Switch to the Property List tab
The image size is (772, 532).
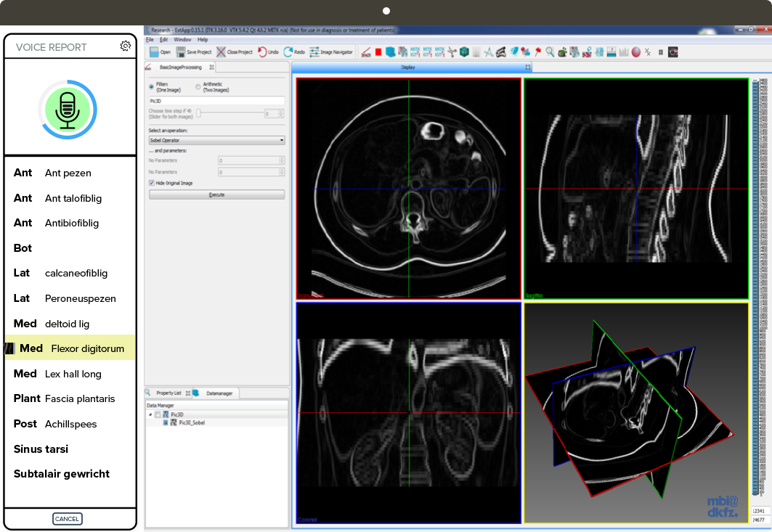coord(168,393)
